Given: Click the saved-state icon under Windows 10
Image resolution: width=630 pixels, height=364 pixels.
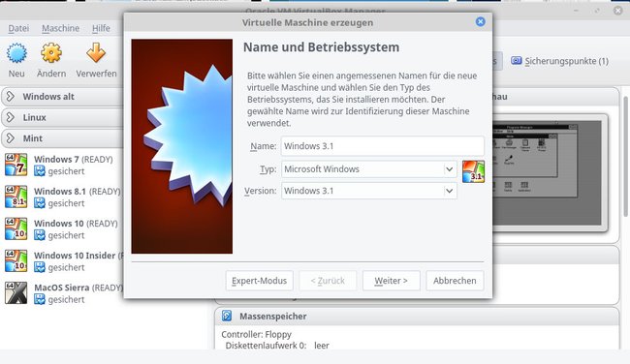Looking at the screenshot, I should coord(40,235).
